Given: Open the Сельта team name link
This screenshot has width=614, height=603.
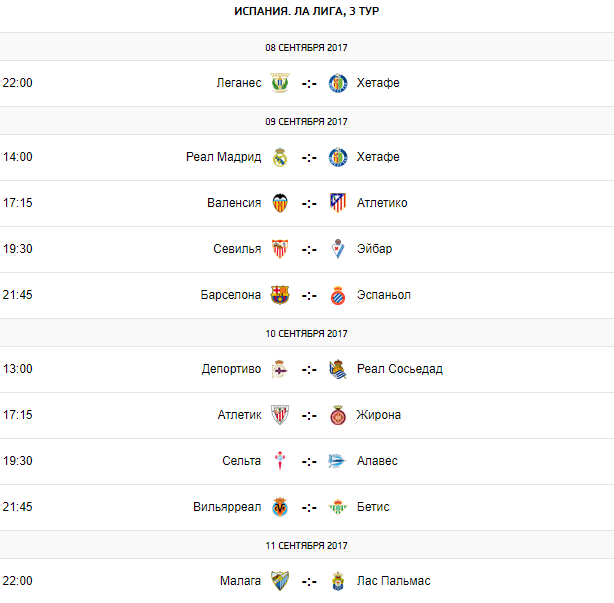Looking at the screenshot, I should 241,461.
